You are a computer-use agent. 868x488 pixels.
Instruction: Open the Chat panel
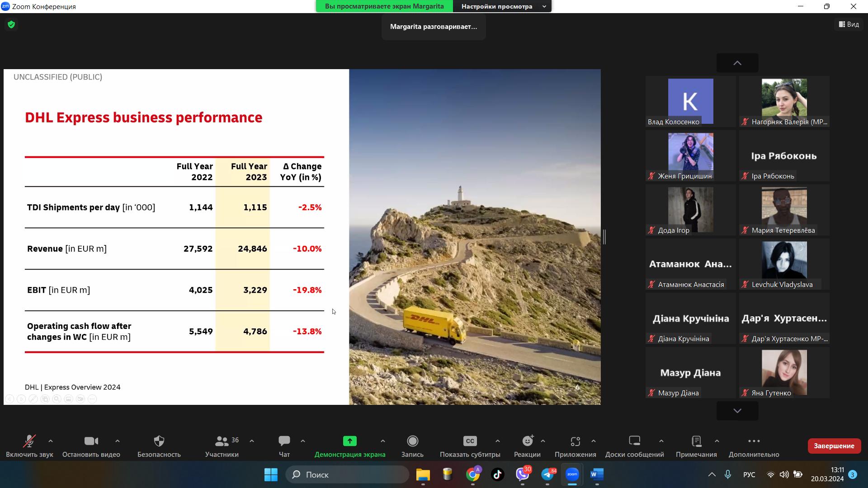284,441
